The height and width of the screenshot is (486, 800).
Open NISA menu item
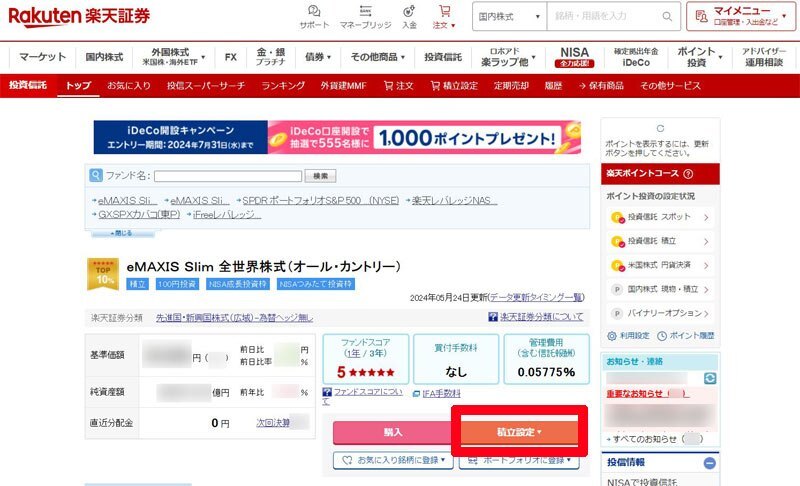pos(574,57)
